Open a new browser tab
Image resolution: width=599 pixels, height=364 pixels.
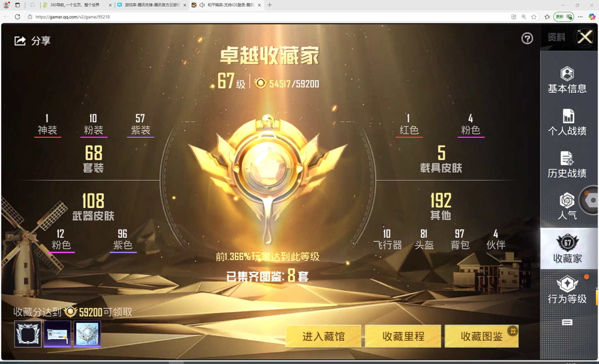coord(270,5)
